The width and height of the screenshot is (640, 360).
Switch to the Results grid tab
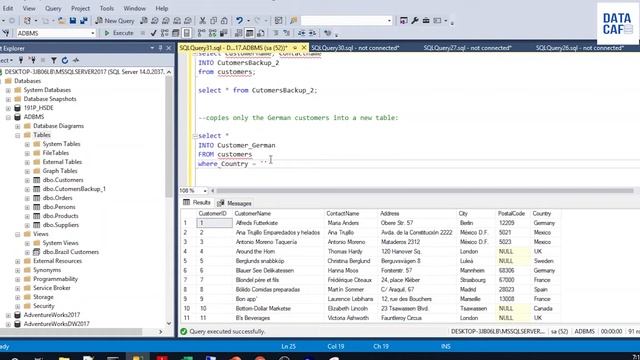pos(197,202)
